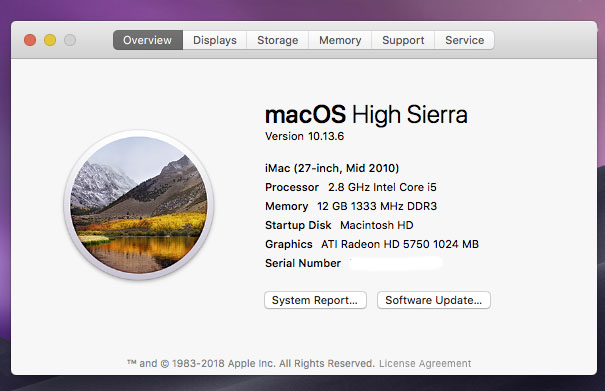Click the Software Update... button
Image resolution: width=605 pixels, height=391 pixels.
tap(434, 300)
